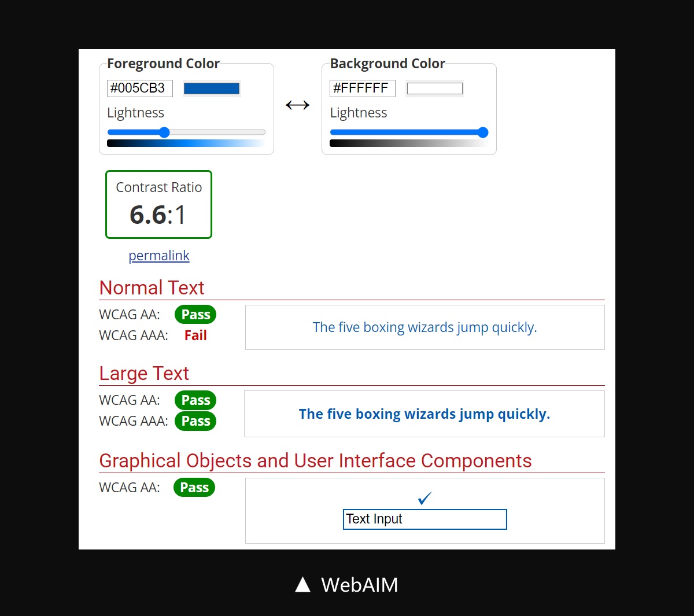
Task: Open the background white color swatch
Action: tap(434, 88)
